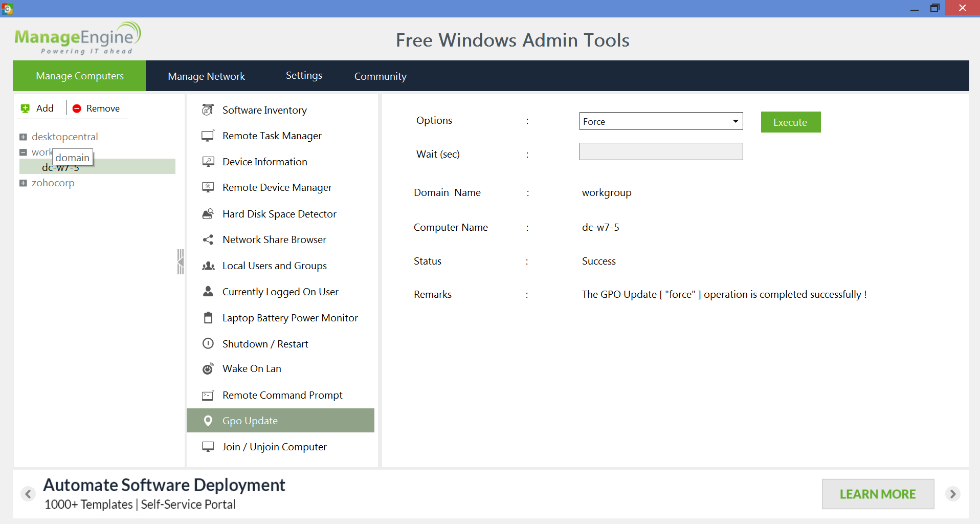Click the '1000+ Templates | Self-Service Portal' text
The image size is (980, 524).
pyautogui.click(x=140, y=505)
